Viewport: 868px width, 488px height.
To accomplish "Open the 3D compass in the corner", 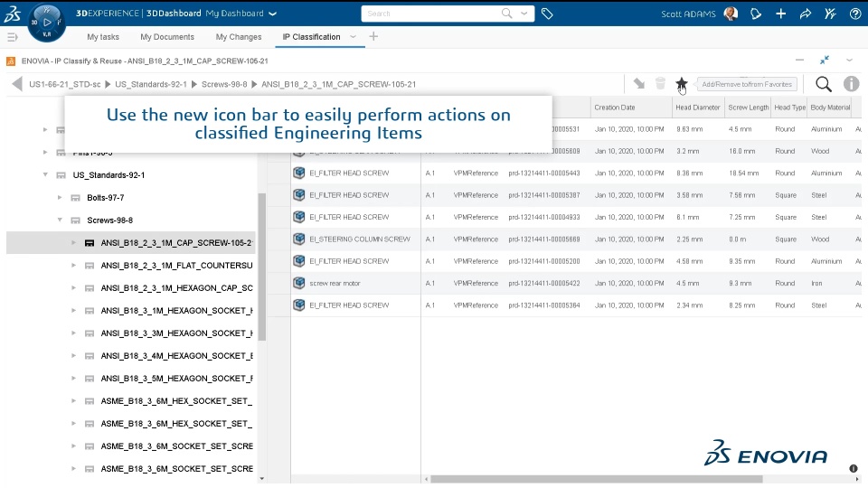I will pos(47,23).
